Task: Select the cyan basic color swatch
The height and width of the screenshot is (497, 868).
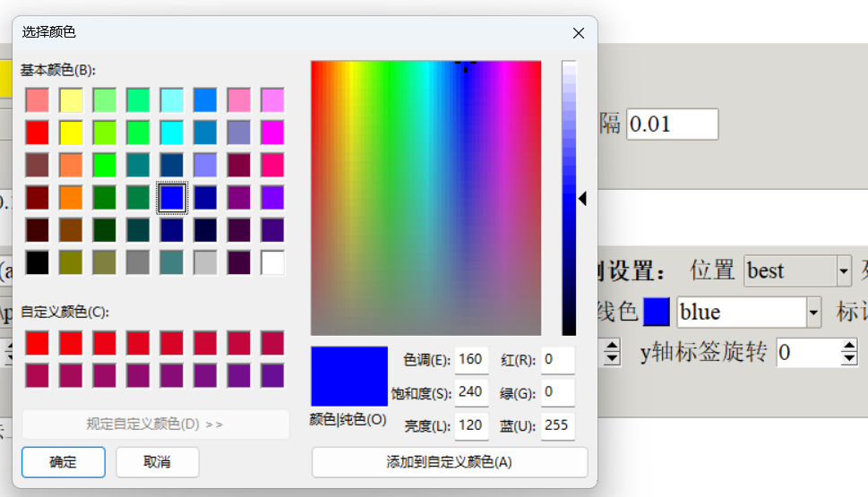Action: click(x=172, y=133)
